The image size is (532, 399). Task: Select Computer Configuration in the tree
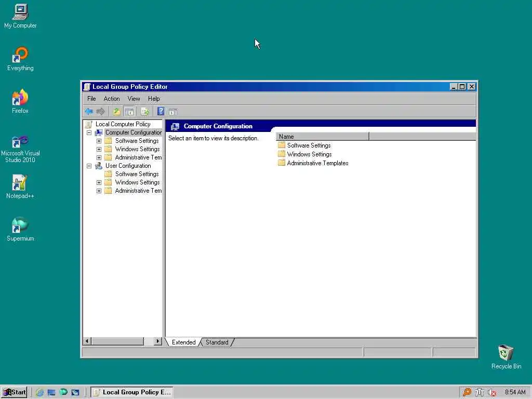coord(134,132)
